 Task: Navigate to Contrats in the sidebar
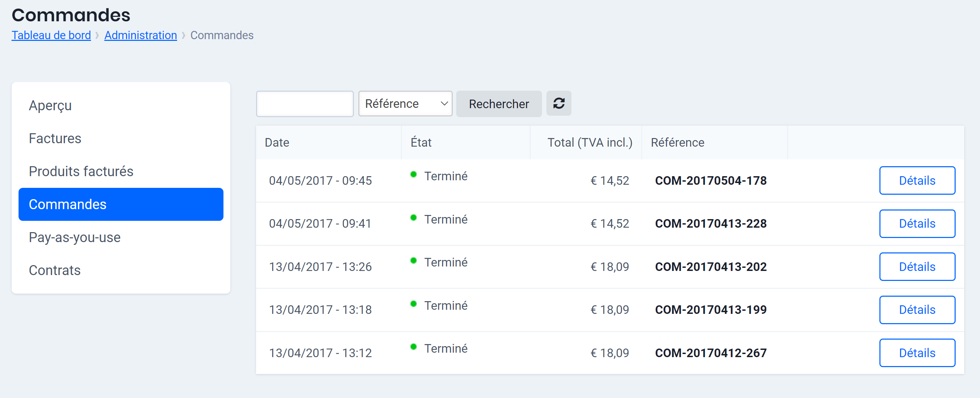54,270
